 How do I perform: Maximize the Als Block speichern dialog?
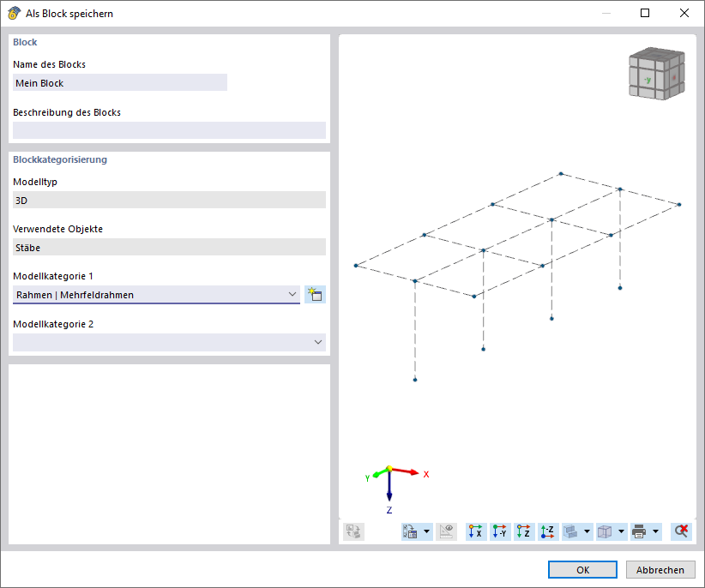[645, 13]
